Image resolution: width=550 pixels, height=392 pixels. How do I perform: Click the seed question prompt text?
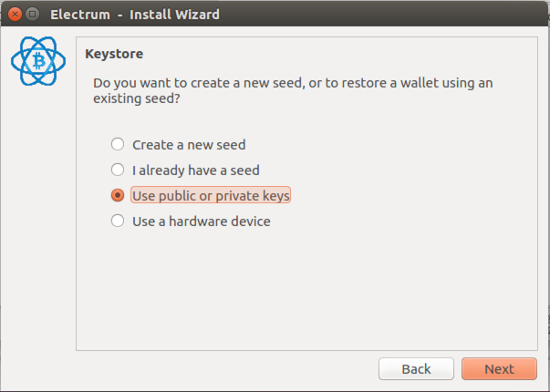tap(293, 90)
